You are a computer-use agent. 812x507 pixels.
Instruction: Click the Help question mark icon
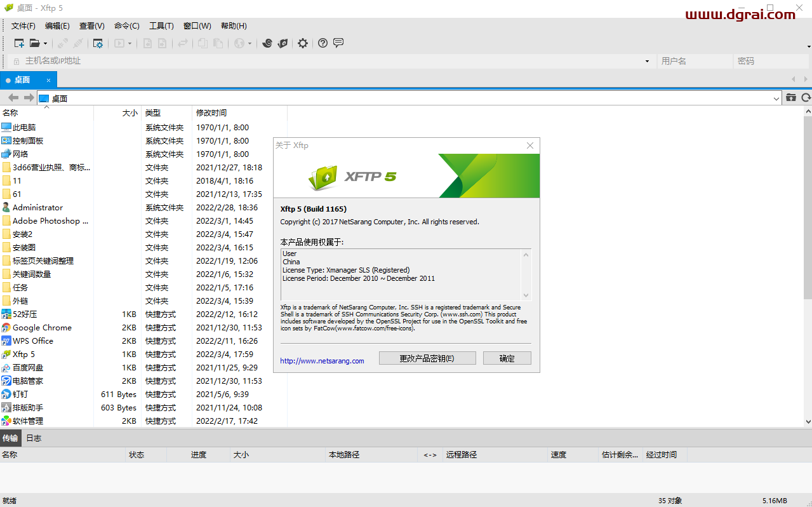click(323, 43)
